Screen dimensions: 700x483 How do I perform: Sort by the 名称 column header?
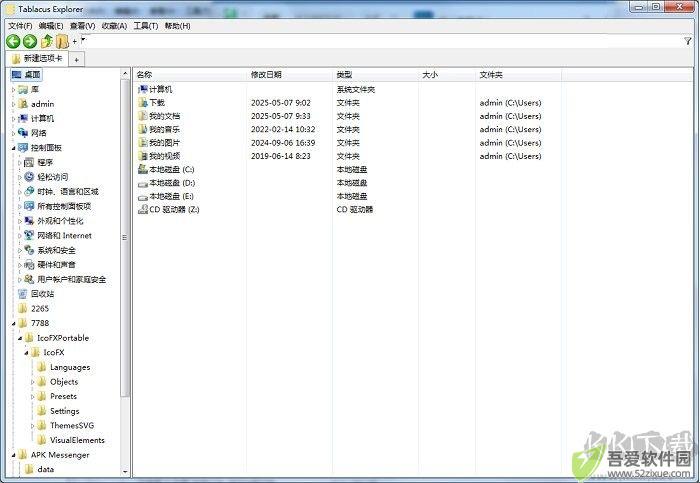point(190,75)
